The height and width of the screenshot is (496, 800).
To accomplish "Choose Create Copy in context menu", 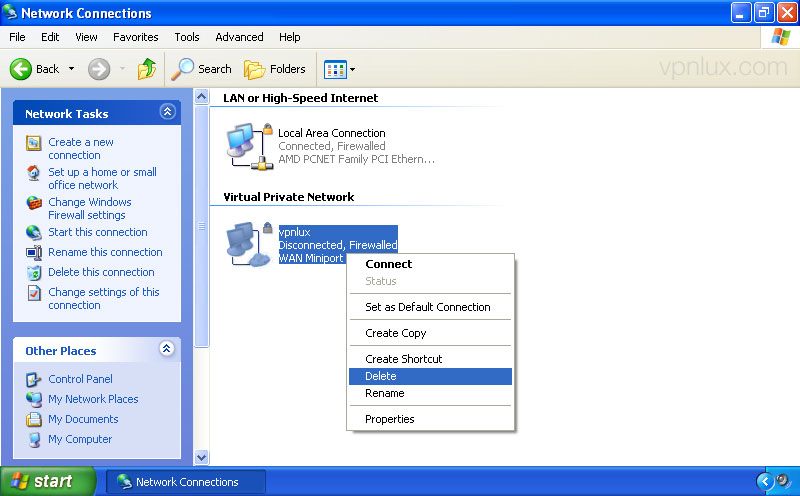I will coord(430,333).
